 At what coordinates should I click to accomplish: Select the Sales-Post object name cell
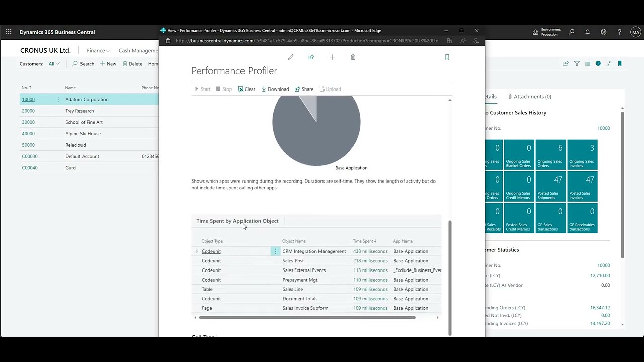point(293,261)
